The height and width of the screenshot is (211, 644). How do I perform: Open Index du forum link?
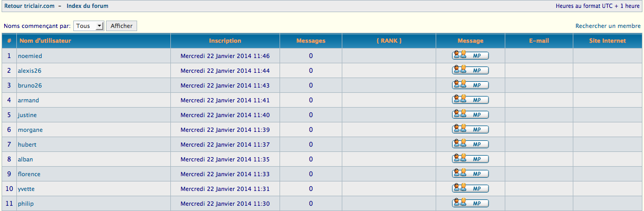87,6
